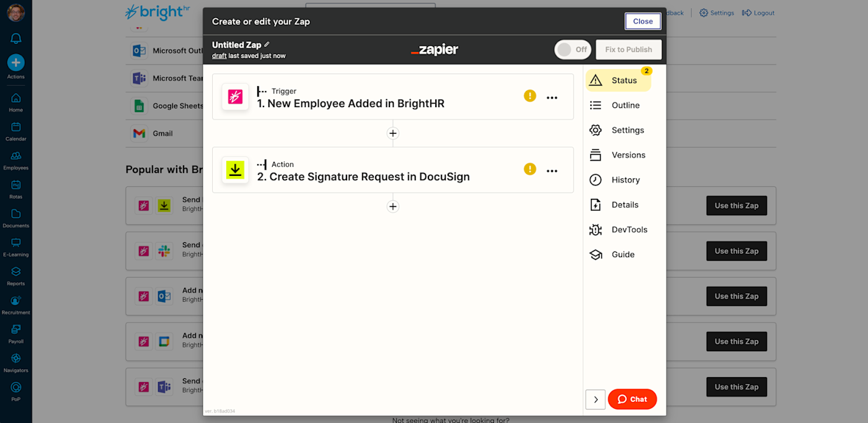Click DocuSign action app icon
Image resolution: width=868 pixels, height=423 pixels.
tap(235, 170)
